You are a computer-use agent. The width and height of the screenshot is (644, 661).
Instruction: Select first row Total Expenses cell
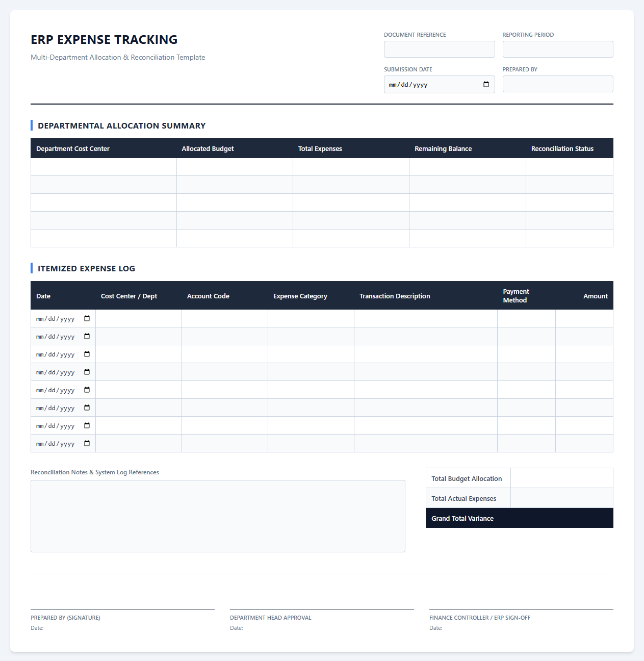point(351,167)
